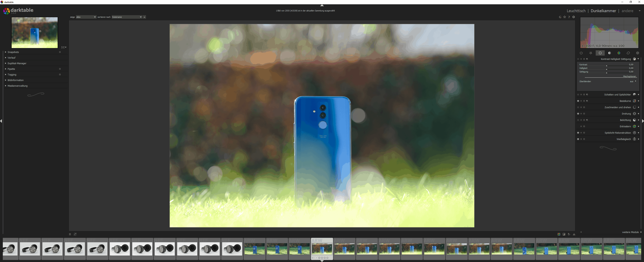
Task: Click the Sättigung slider
Action: pyautogui.click(x=607, y=72)
